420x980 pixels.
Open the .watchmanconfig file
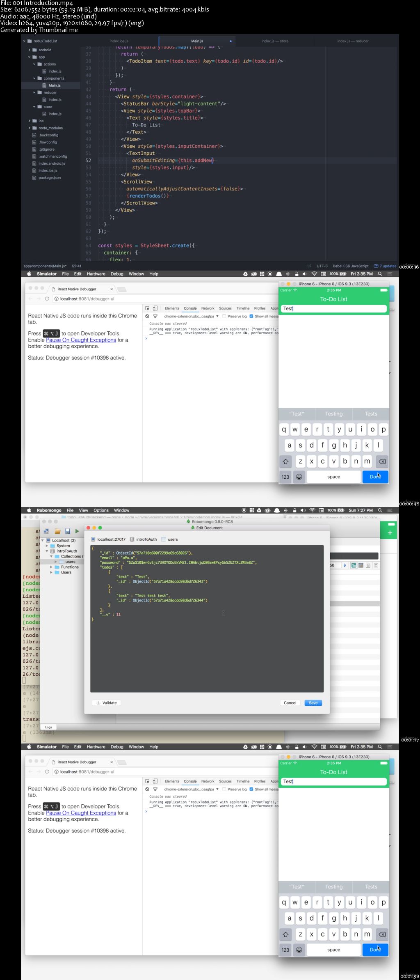[x=52, y=156]
